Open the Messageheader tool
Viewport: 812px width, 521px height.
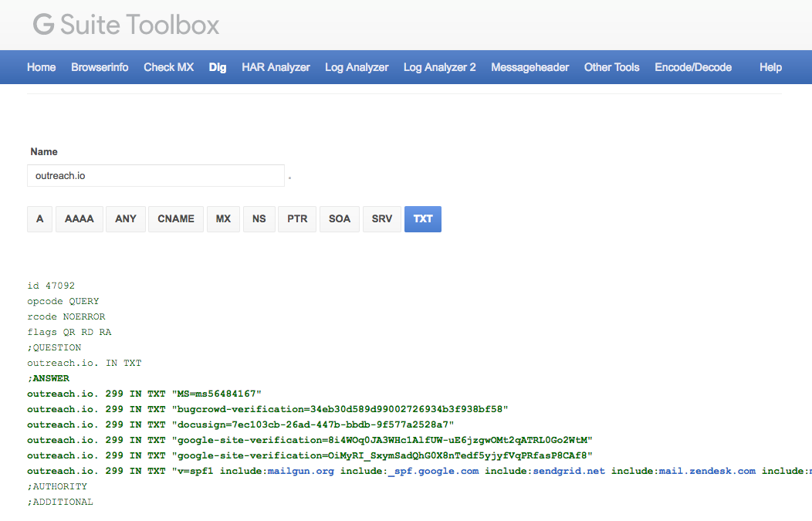pos(529,67)
